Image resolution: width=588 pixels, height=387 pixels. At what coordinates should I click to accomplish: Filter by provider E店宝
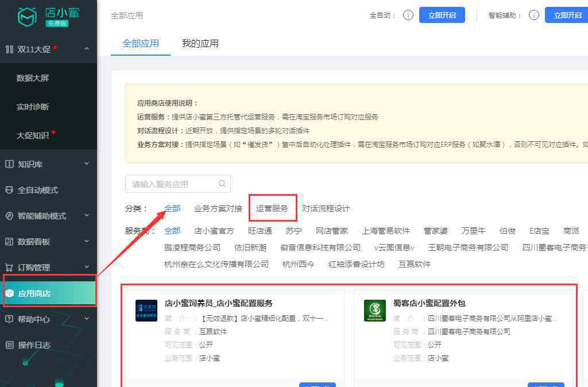point(539,231)
